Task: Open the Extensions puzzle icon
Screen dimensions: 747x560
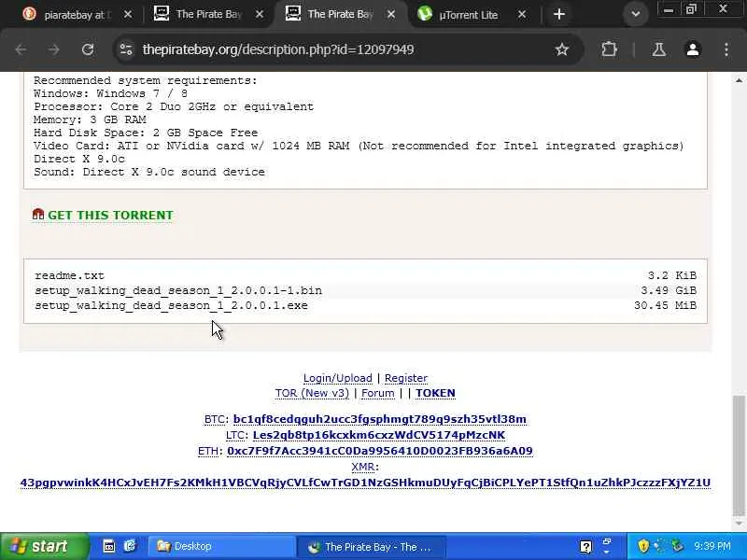Action: [609, 49]
